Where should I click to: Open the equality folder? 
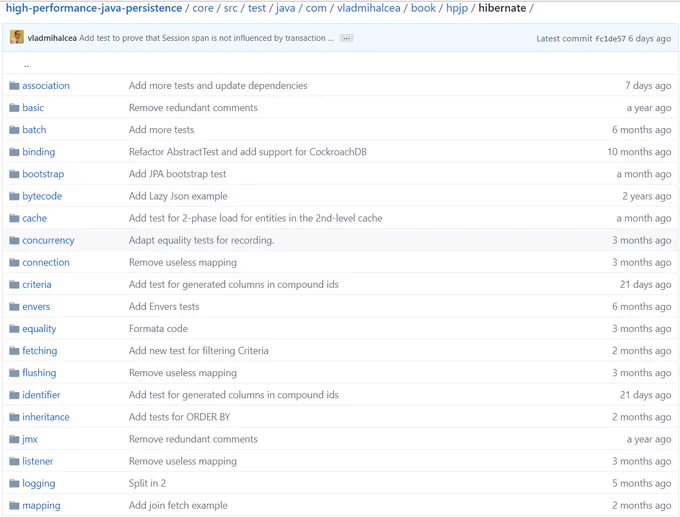(x=39, y=329)
